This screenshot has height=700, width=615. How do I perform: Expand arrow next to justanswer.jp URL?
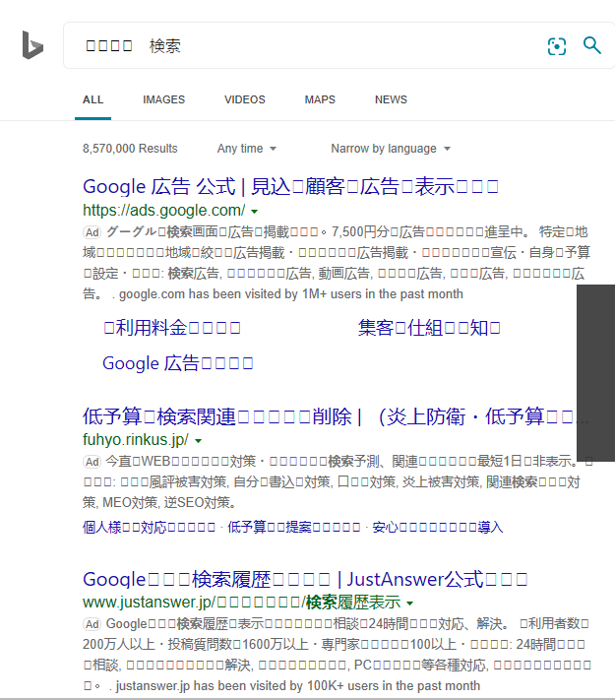(409, 604)
